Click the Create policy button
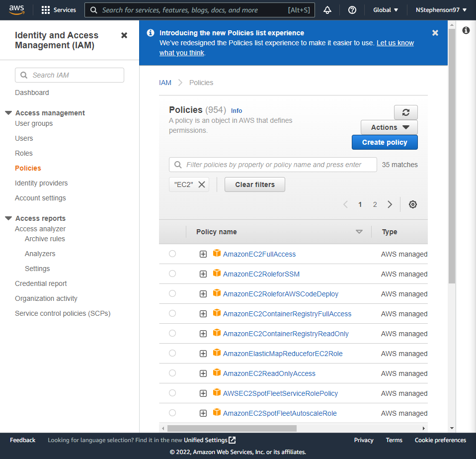This screenshot has height=459, width=476. (385, 142)
